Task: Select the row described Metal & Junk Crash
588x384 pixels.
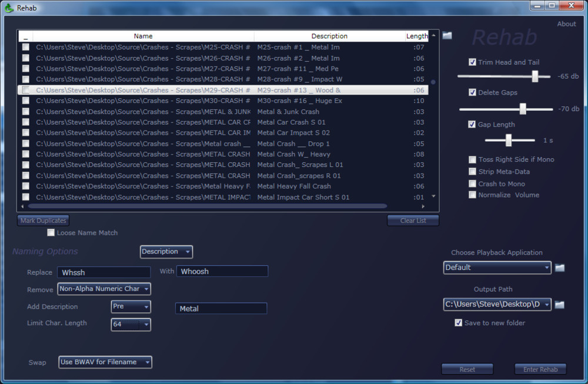Action: pos(223,112)
